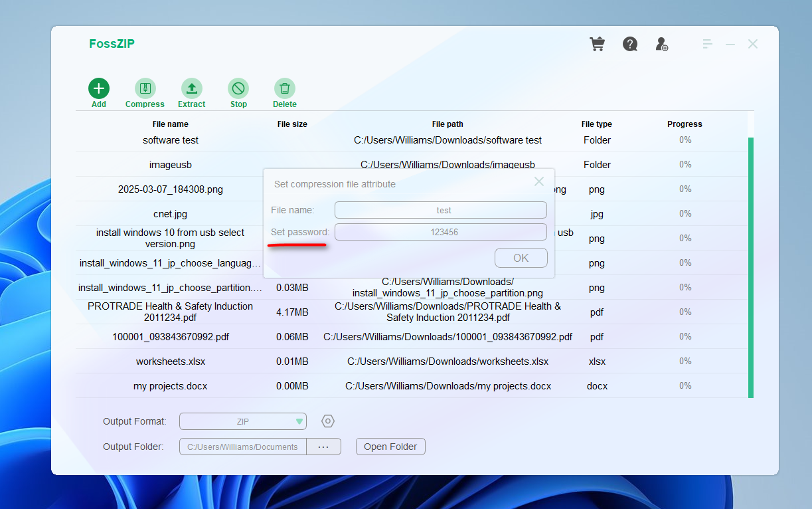Viewport: 812px width, 509px height.
Task: Select the my projects.docx file name
Action: pos(171,386)
